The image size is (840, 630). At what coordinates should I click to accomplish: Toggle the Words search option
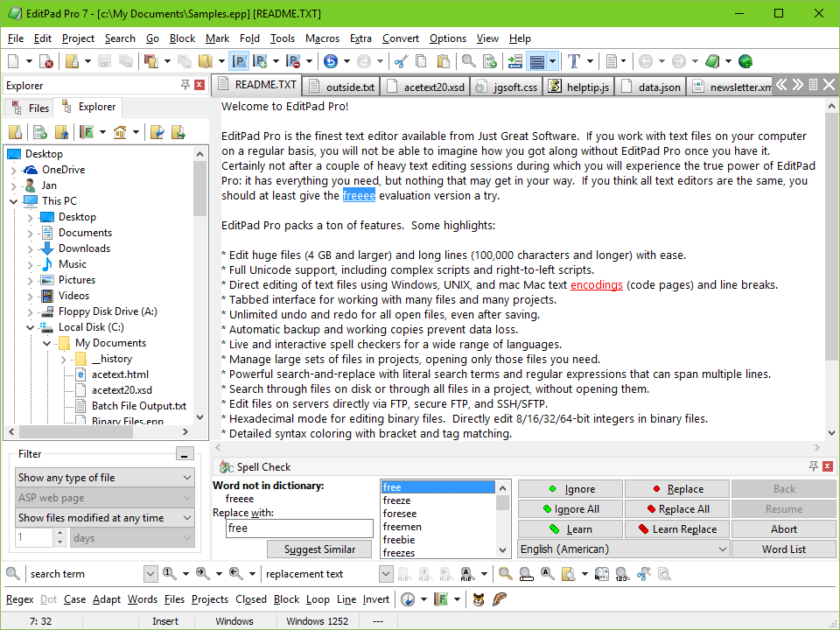[143, 599]
